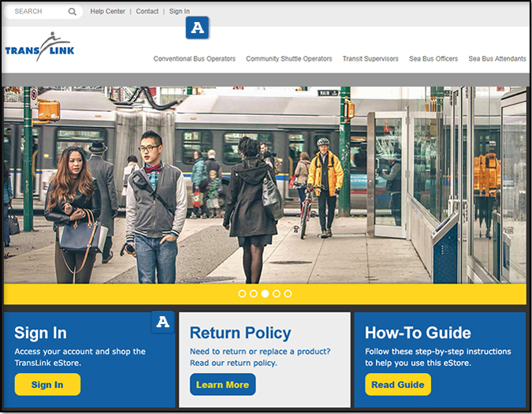The image size is (532, 414).
Task: Open Sea Bus Attendants menu item
Action: point(497,59)
